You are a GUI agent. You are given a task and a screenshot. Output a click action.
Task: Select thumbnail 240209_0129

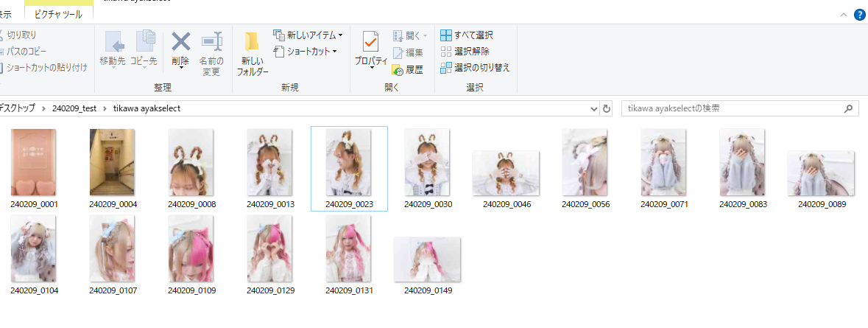270,249
